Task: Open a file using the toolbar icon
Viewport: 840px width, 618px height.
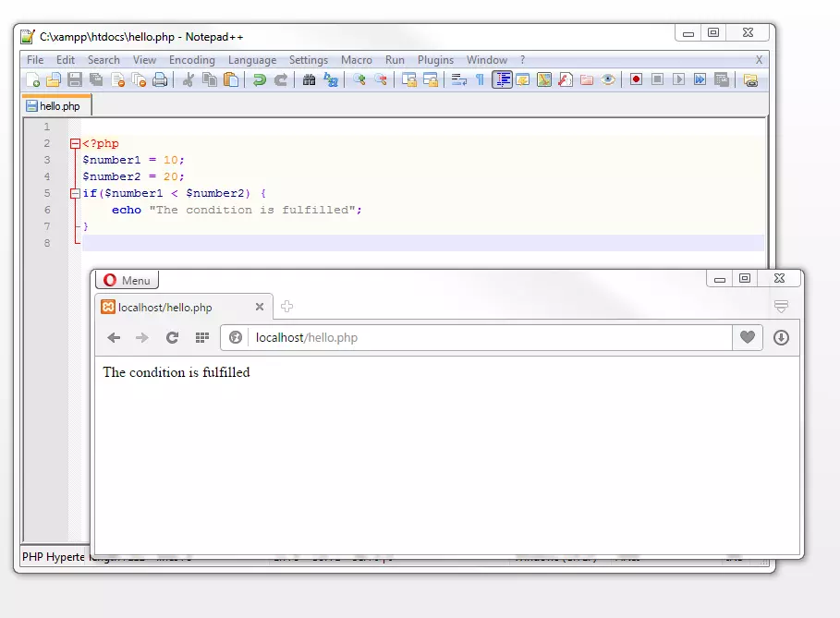Action: (54, 79)
